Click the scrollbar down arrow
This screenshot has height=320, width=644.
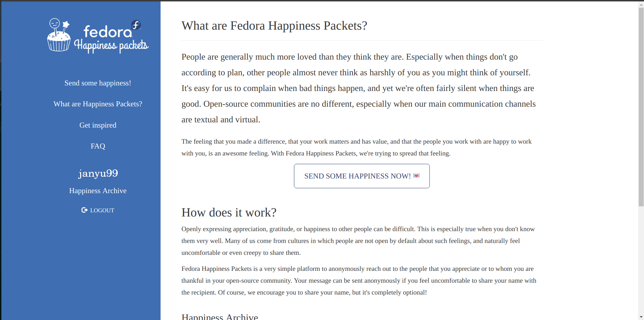tap(641, 317)
